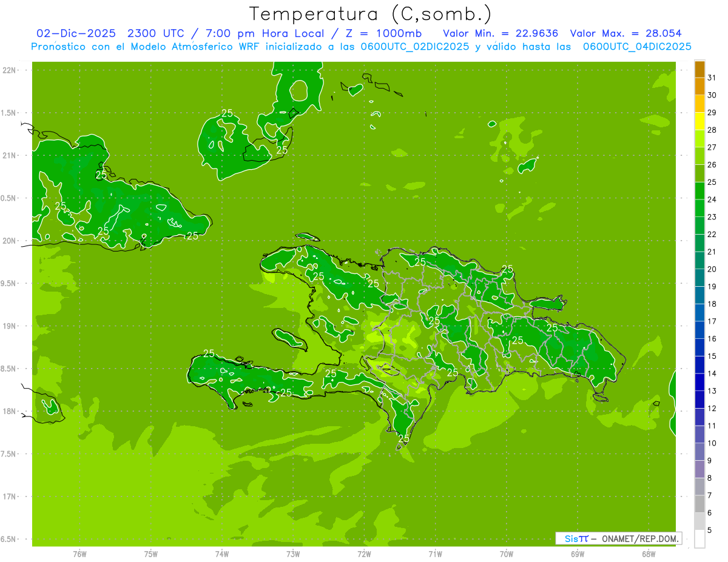Click the '73W' longitude axis label
Image resolution: width=728 pixels, height=562 pixels.
293,554
